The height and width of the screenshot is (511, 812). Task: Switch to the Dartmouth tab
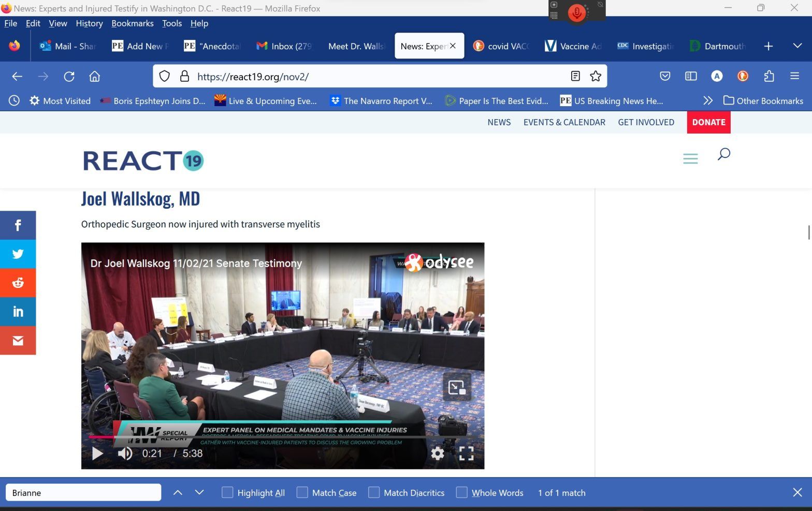[718, 46]
